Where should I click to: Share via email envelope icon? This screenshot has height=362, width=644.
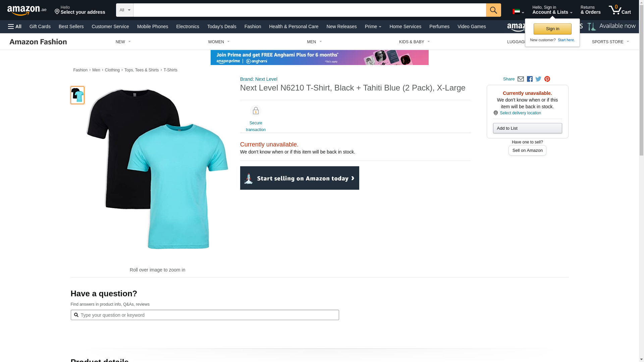[521, 79]
